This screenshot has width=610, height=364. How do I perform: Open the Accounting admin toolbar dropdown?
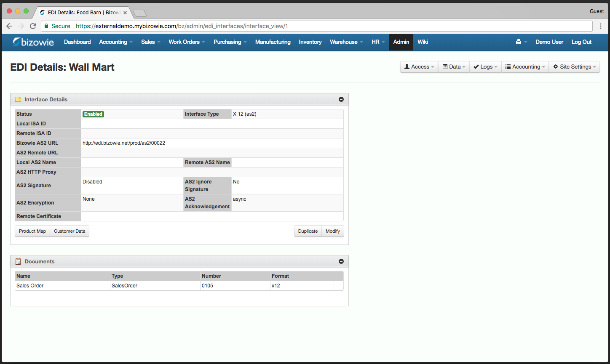click(525, 67)
